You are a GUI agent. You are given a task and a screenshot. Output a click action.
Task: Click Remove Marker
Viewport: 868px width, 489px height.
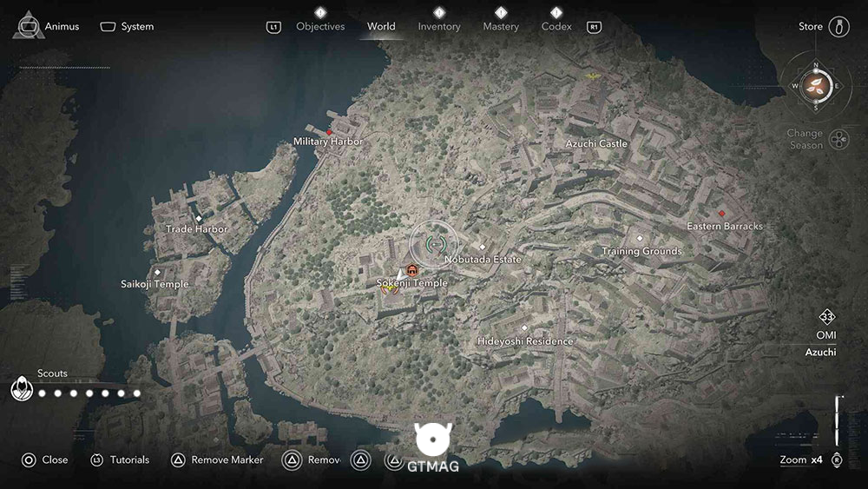pos(227,459)
